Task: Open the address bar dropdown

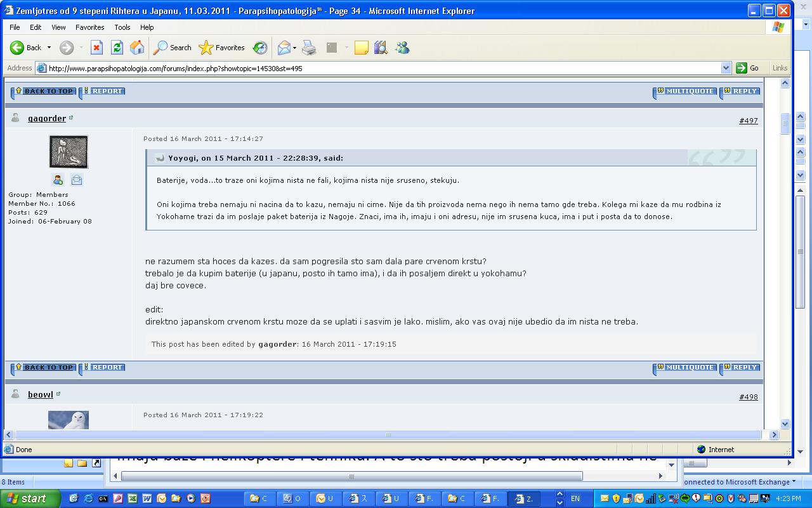Action: (726, 68)
